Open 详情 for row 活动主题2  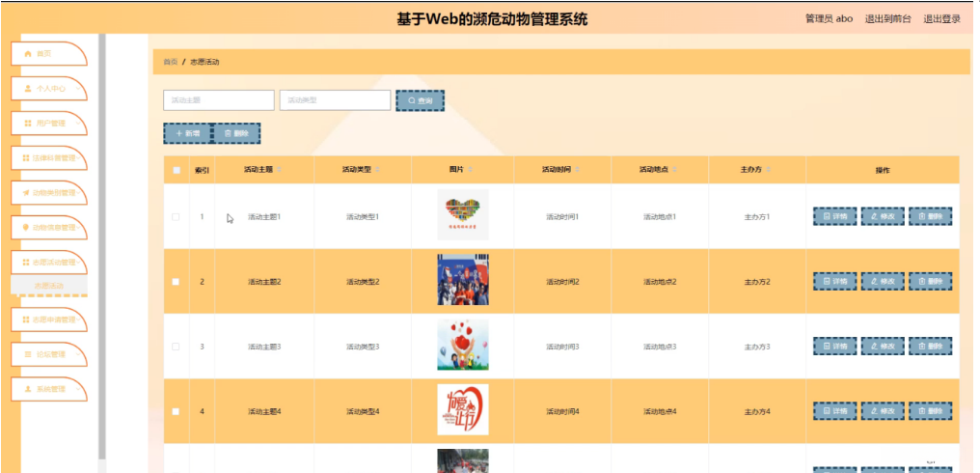(835, 282)
